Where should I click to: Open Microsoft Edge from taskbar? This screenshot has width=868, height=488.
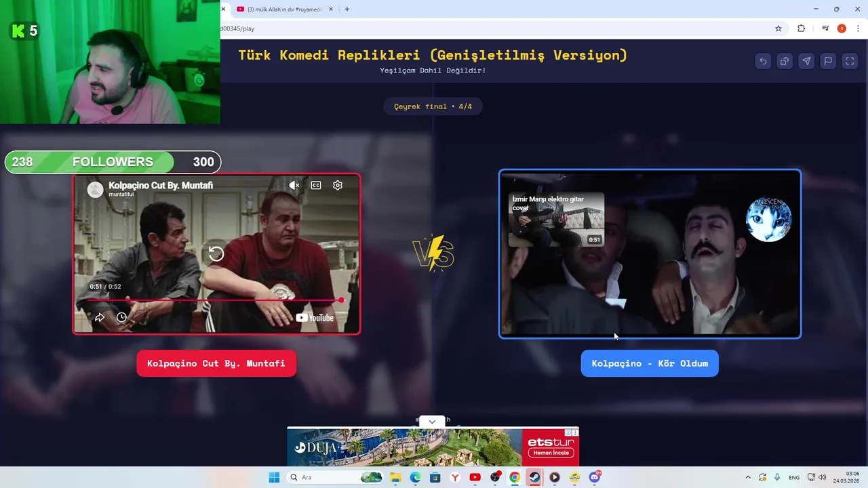pos(415,477)
